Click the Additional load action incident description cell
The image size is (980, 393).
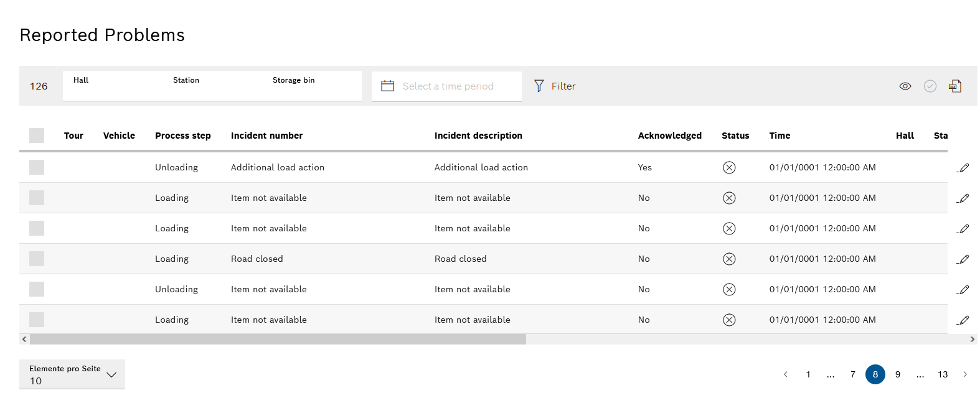click(x=481, y=167)
